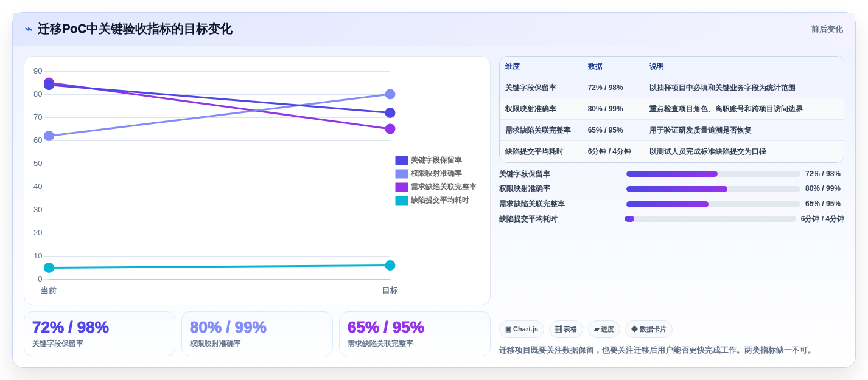Screen dimensions: 868x380
Task: Click the 数据卡片 tag chip
Action: [x=649, y=330]
